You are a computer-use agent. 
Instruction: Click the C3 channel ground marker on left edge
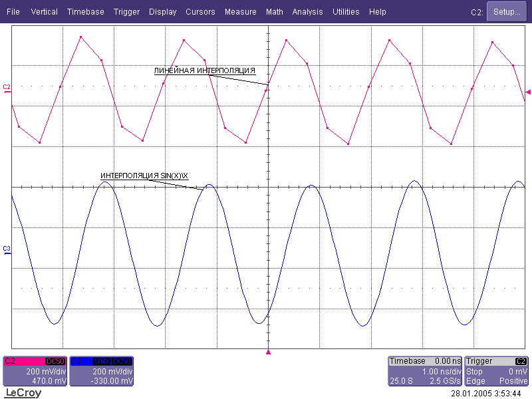[7, 249]
